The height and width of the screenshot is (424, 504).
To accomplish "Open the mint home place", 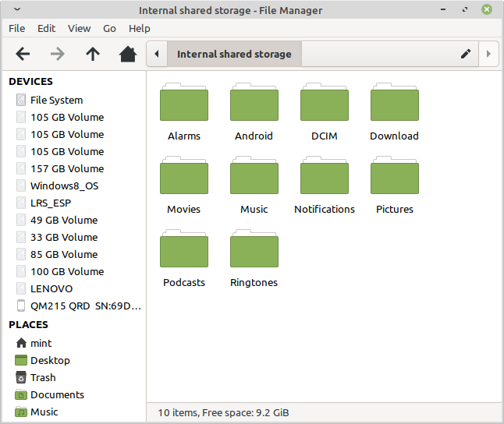I will coord(74,343).
